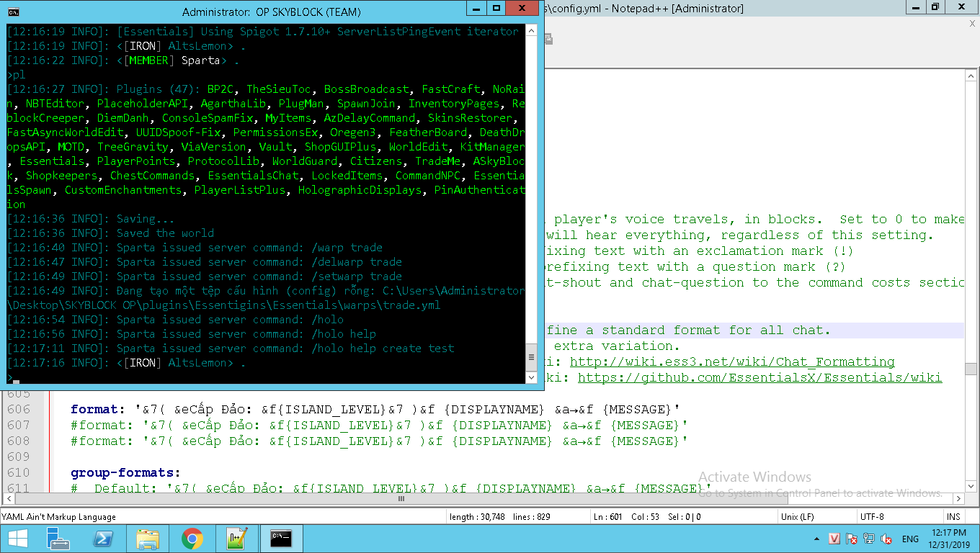This screenshot has width=980, height=553.
Task: Open the wiki.ess3.net Chat_Formatting link
Action: tap(732, 362)
